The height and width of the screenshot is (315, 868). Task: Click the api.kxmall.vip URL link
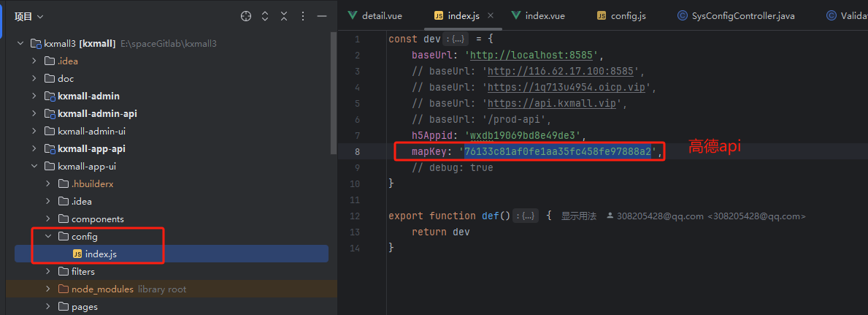coord(553,103)
